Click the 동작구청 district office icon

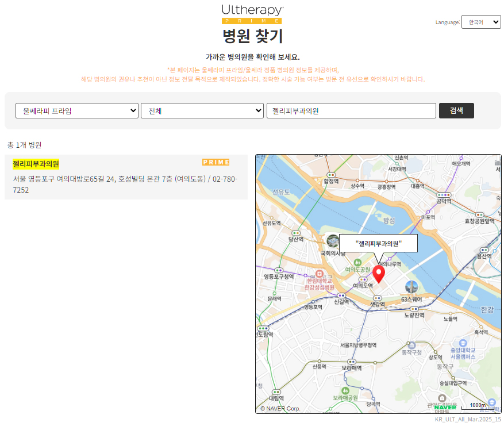coord(411,344)
